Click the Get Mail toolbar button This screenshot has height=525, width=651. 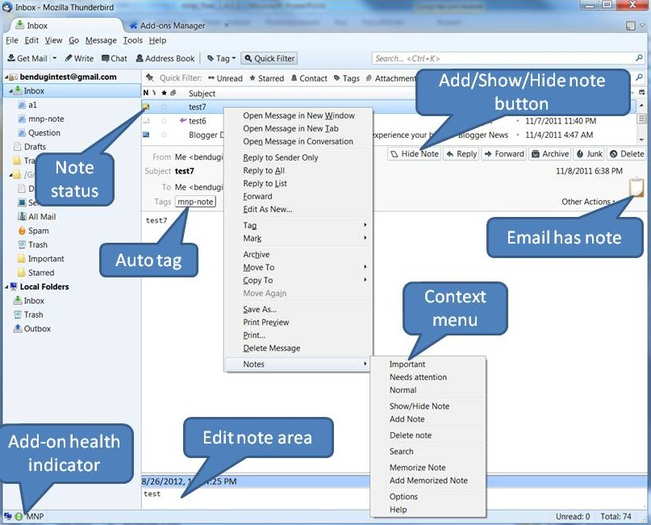(x=27, y=59)
